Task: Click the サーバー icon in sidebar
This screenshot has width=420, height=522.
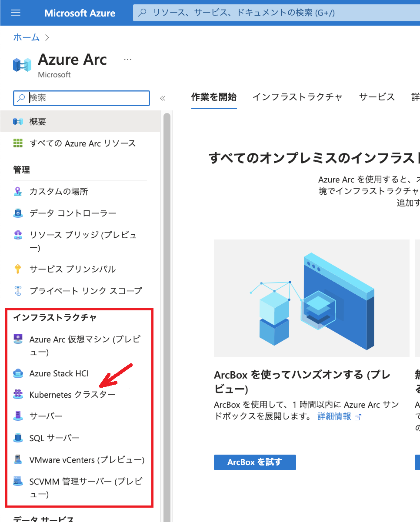Action: pyautogui.click(x=18, y=416)
